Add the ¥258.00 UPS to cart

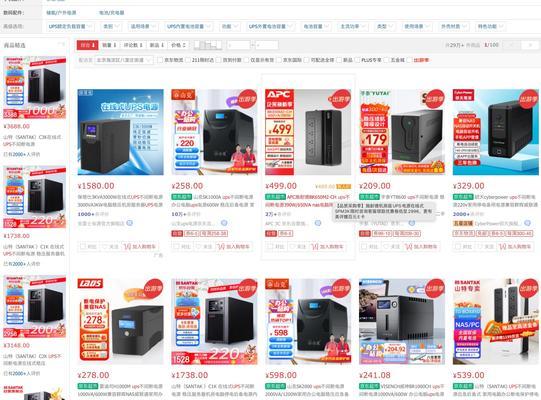pos(234,246)
